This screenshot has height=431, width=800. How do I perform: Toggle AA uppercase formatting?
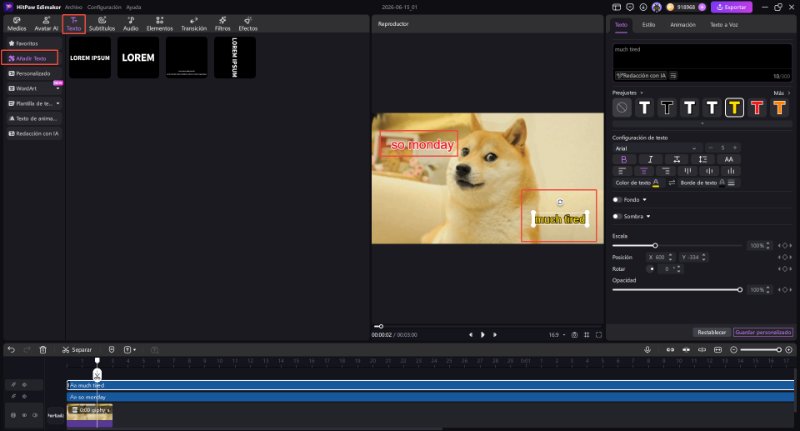pyautogui.click(x=729, y=159)
